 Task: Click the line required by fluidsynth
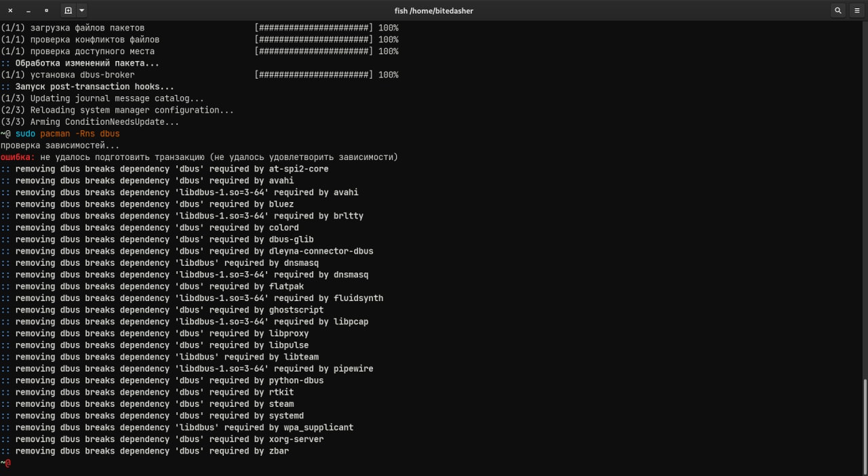point(192,298)
